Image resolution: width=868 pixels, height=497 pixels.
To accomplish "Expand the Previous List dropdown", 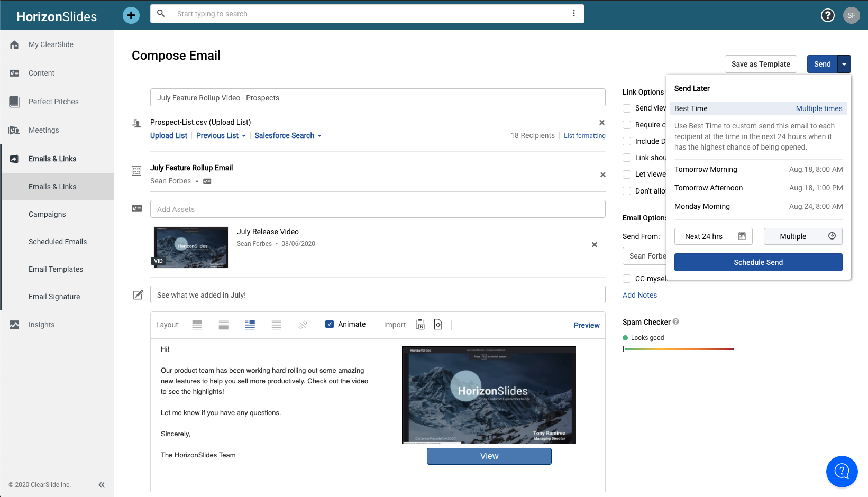I will point(221,135).
